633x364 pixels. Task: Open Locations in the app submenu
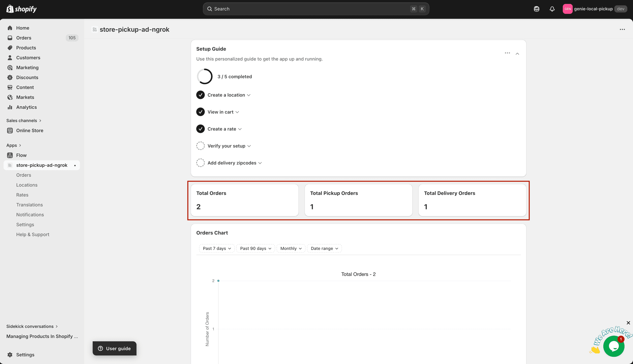pyautogui.click(x=27, y=185)
